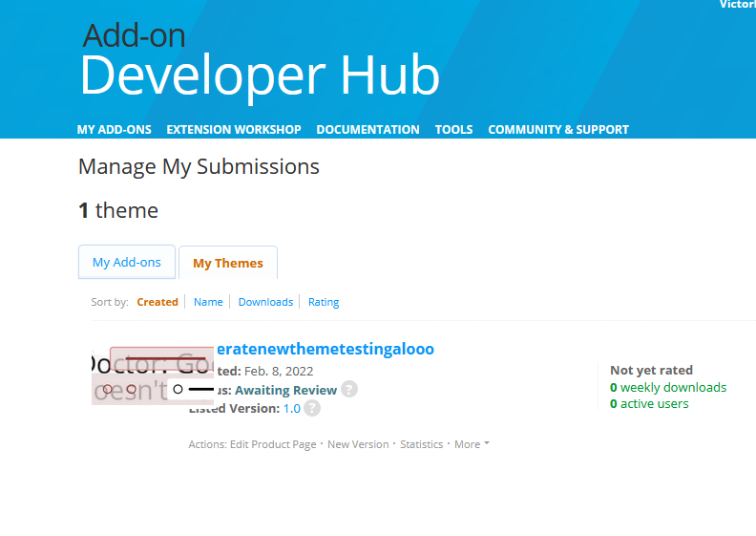Open the MY ADD-ONS menu item
The height and width of the screenshot is (536, 756).
114,129
